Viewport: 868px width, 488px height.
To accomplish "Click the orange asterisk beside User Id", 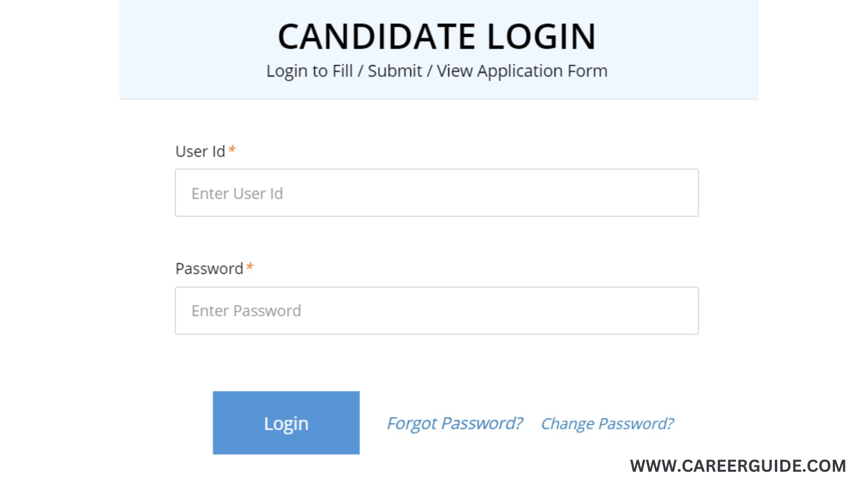I will tap(232, 150).
